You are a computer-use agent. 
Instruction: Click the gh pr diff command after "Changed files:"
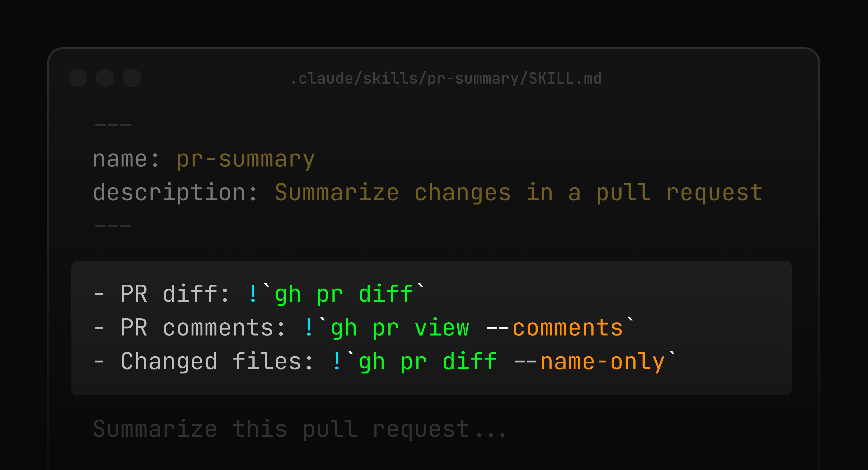428,361
